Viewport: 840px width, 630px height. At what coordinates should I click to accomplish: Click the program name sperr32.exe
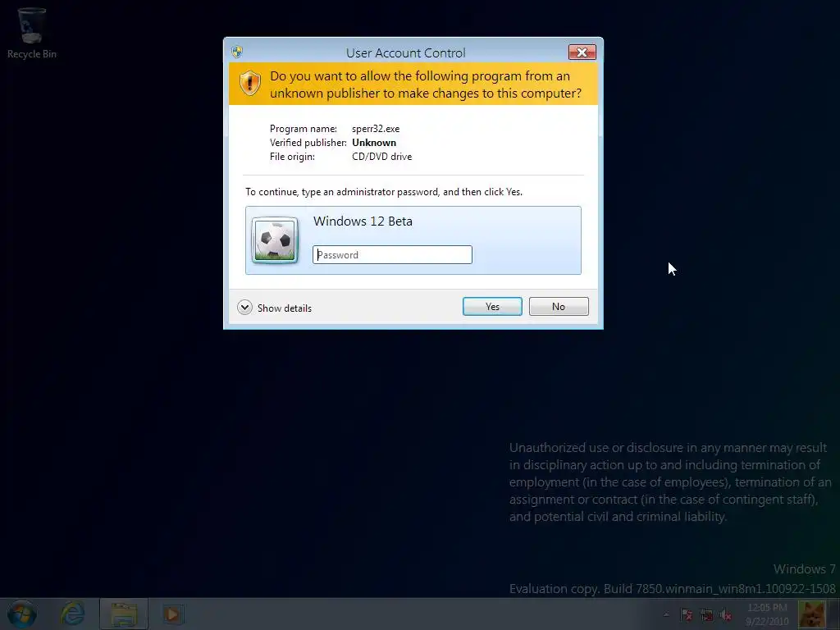(x=376, y=129)
